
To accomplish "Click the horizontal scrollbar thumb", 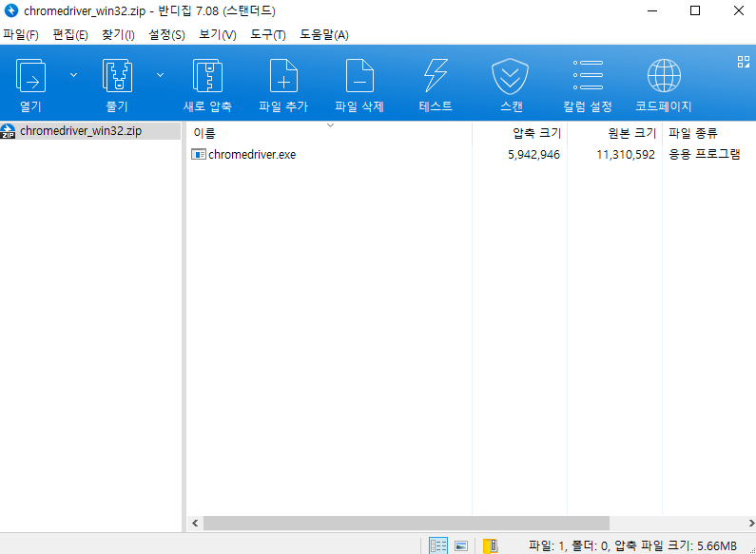I will 406,524.
